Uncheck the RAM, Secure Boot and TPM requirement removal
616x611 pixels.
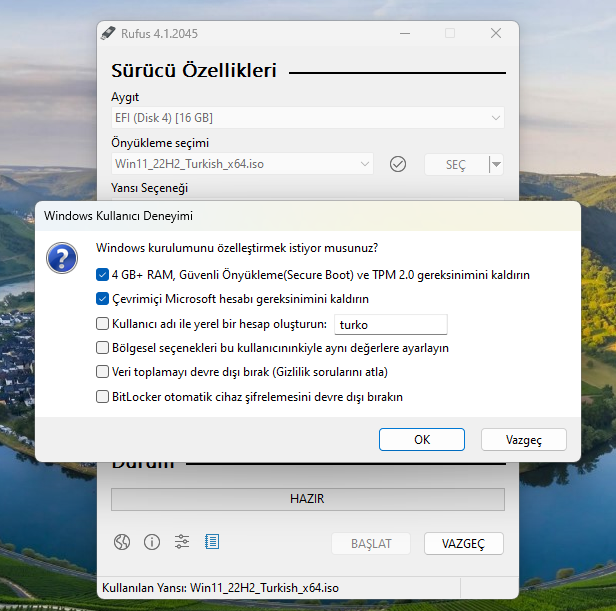(102, 275)
